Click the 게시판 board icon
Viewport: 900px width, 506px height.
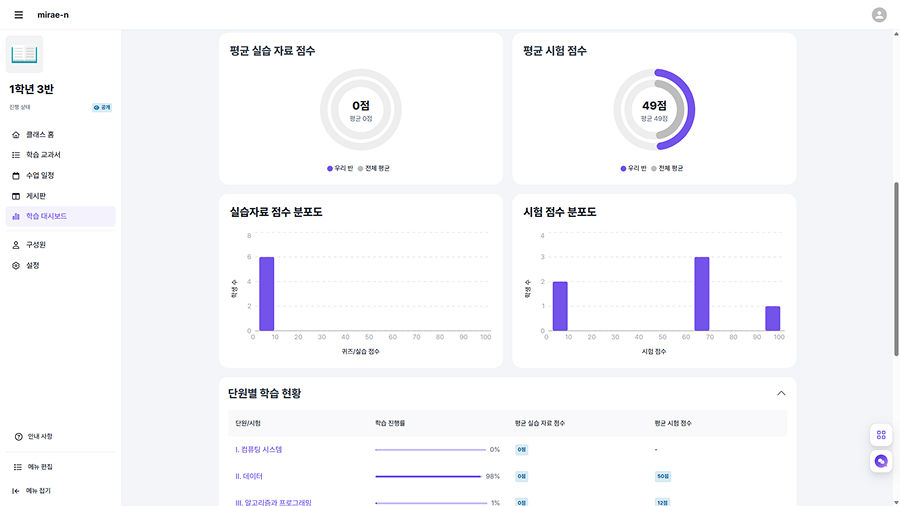click(16, 196)
